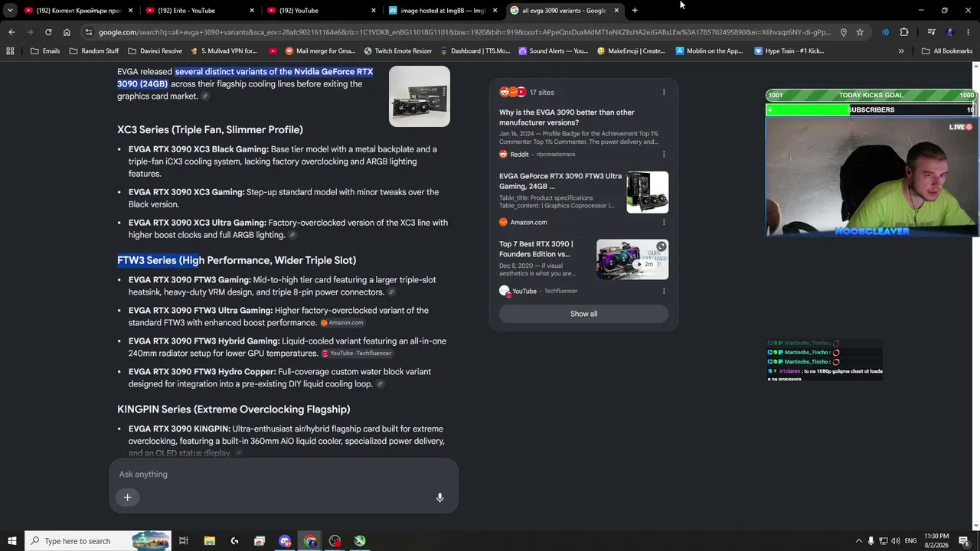980x551 pixels.
Task: Open options menu next to 17 sites
Action: coord(664,93)
